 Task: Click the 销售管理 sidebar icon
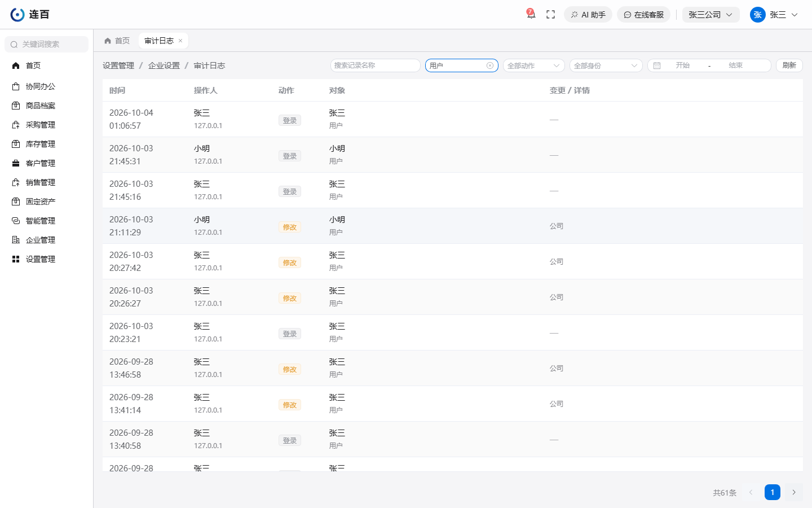point(16,182)
